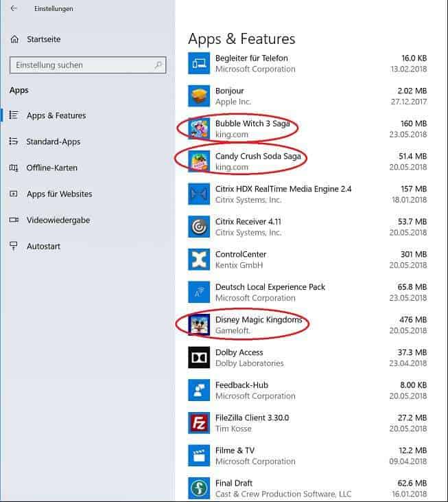Select the Final Draft app name
This screenshot has height=502, width=448.
[x=234, y=483]
